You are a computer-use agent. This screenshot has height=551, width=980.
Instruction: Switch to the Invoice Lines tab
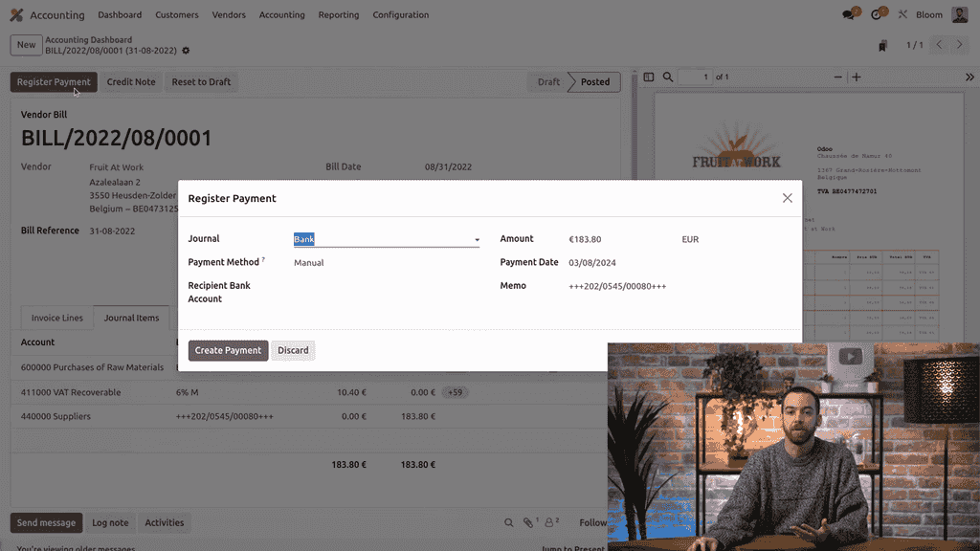(57, 318)
